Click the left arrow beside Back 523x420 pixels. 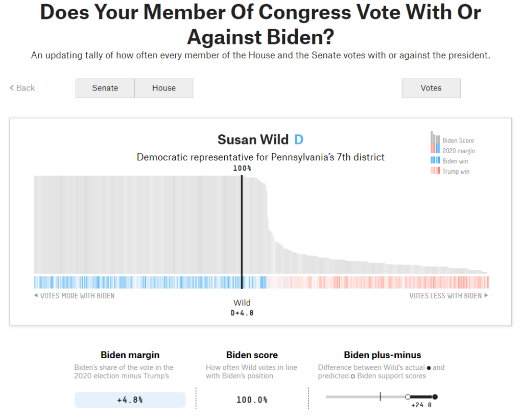pos(12,88)
